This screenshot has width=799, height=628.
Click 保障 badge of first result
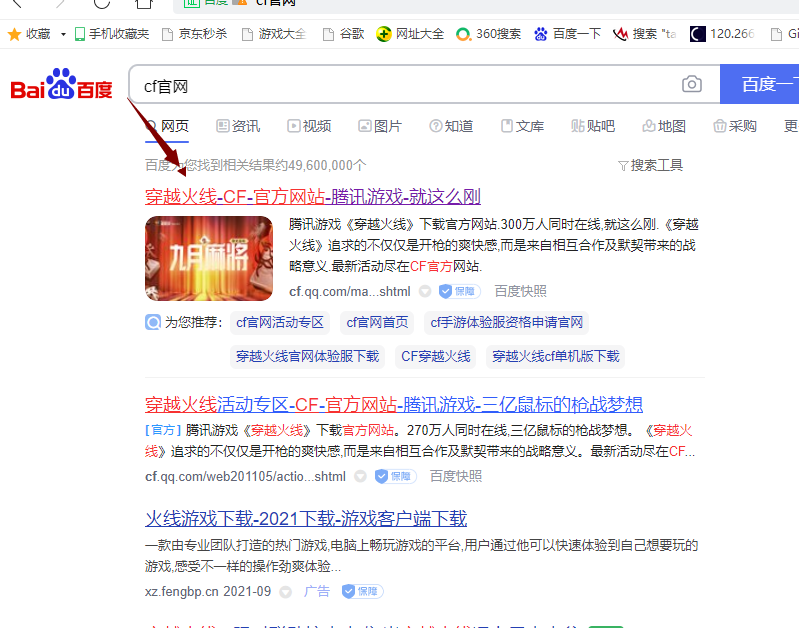coord(460,291)
